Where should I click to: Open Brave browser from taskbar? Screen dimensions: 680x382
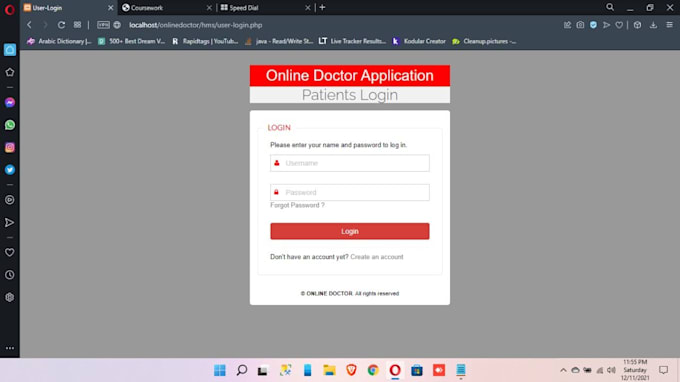pyautogui.click(x=351, y=370)
